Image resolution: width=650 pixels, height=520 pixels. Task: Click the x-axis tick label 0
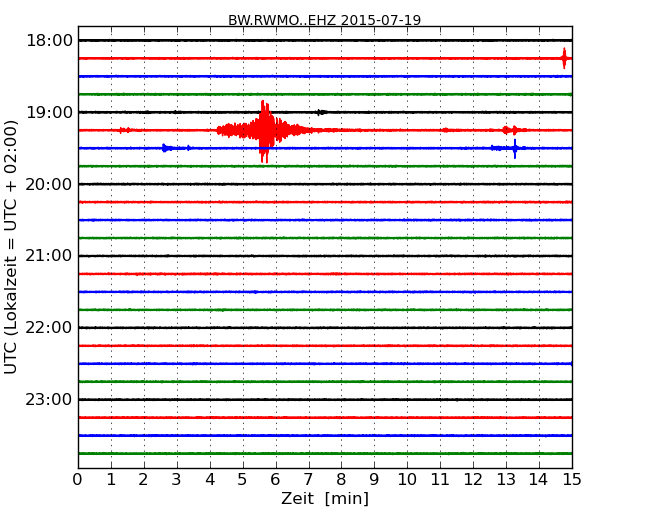78,480
